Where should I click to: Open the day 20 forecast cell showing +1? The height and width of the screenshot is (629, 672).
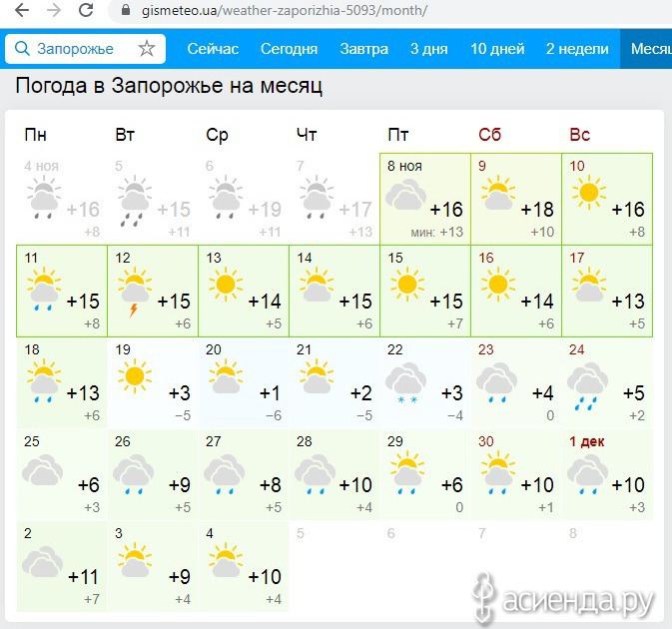(244, 382)
